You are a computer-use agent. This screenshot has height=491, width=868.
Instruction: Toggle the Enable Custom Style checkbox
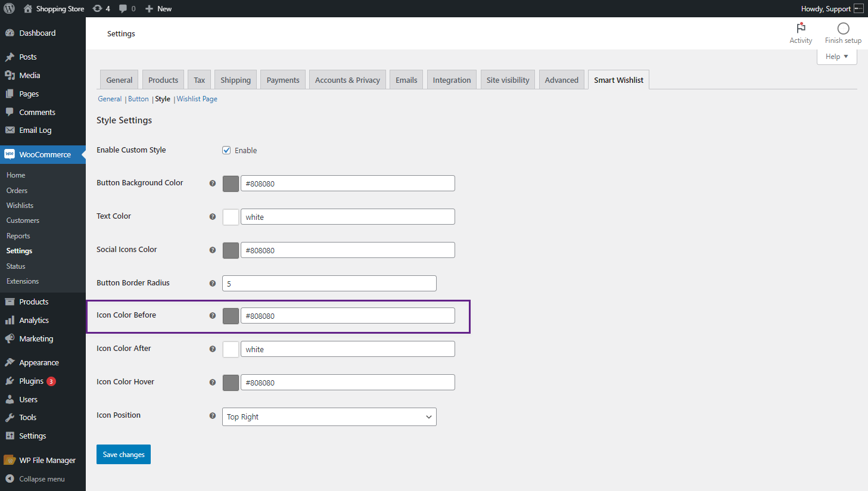[x=226, y=150]
